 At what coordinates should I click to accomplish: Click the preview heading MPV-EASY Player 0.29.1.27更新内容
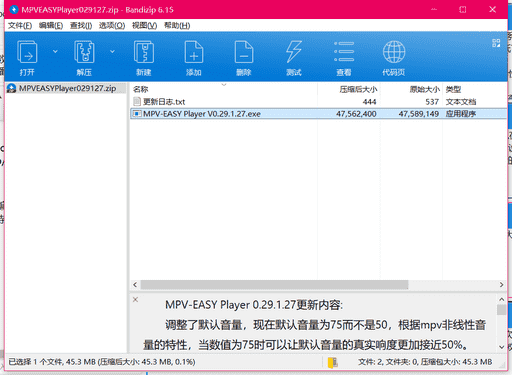254,305
